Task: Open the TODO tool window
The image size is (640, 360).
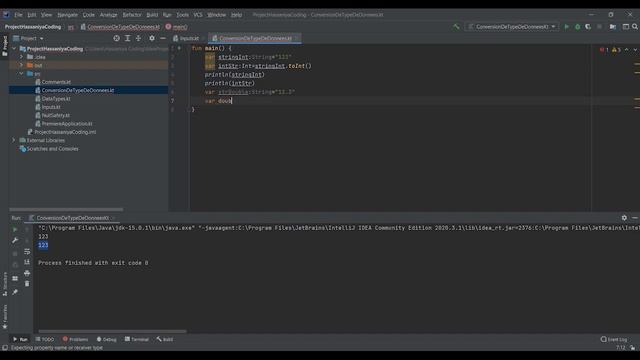Action: coord(45,339)
